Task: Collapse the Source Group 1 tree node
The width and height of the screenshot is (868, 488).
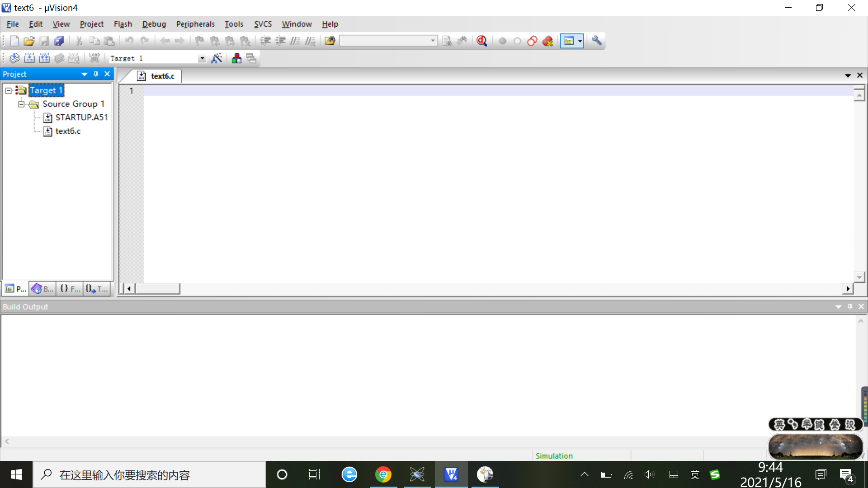Action: (x=21, y=104)
